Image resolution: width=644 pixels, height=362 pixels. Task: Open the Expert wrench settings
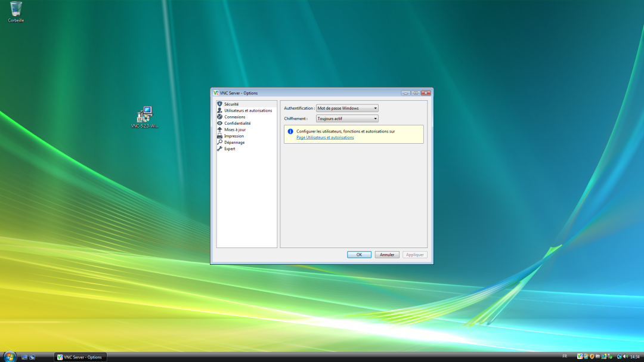click(x=229, y=149)
